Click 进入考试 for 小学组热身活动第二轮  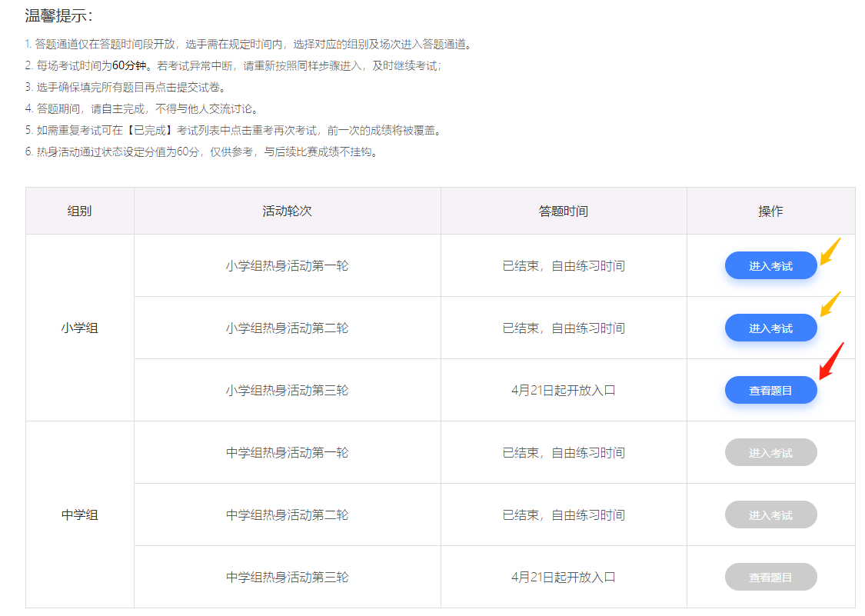770,327
